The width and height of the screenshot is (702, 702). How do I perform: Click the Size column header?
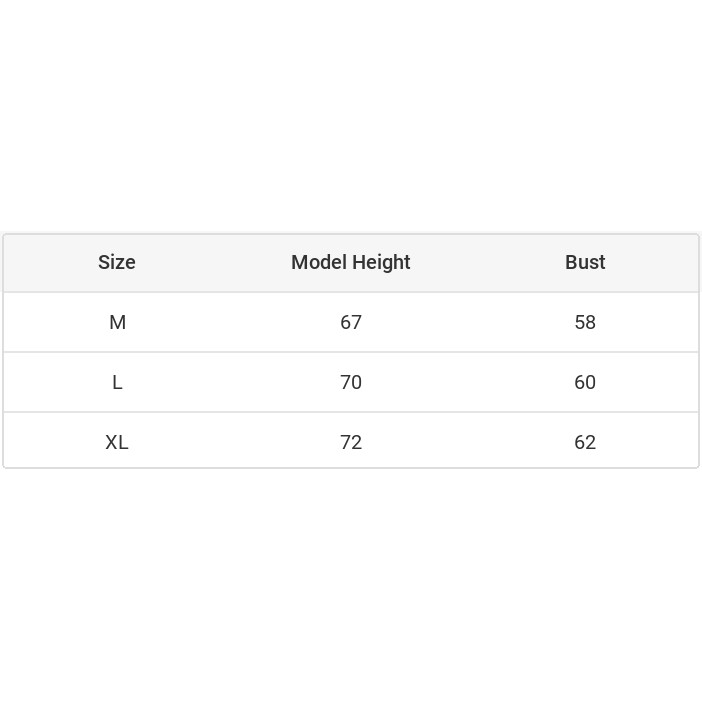[117, 262]
